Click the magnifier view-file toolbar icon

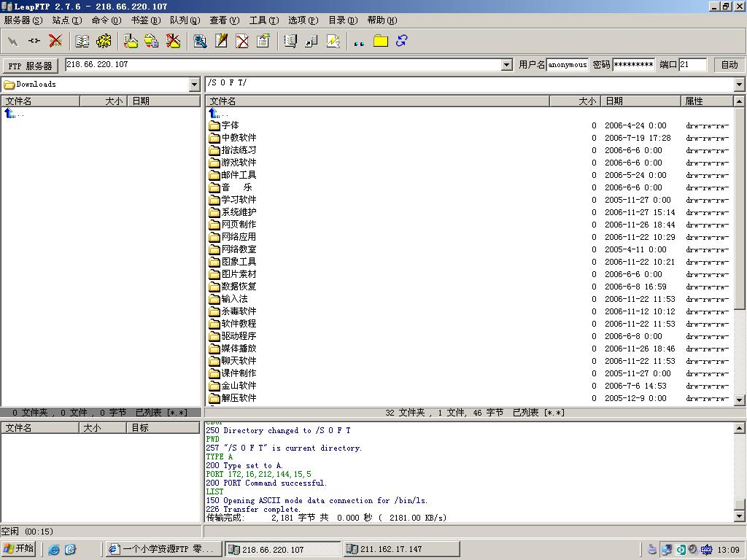pos(200,41)
